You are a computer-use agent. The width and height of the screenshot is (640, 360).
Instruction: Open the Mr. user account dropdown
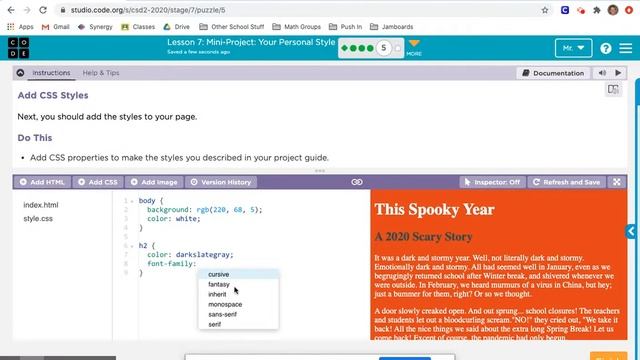point(573,48)
